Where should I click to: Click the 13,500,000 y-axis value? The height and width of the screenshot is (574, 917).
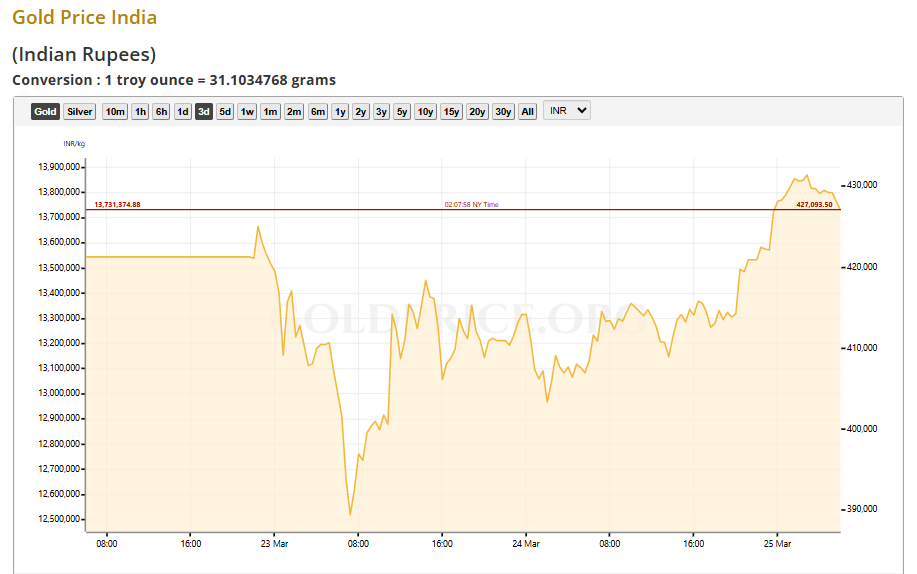coord(58,267)
